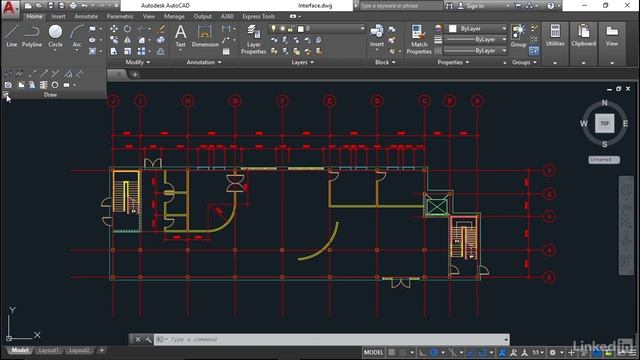This screenshot has width=640, height=360.
Task: Toggle the MODEL space button
Action: (x=373, y=352)
